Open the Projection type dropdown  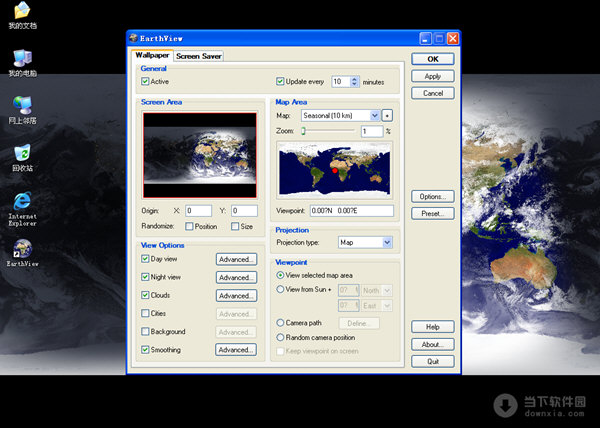pyautogui.click(x=365, y=242)
